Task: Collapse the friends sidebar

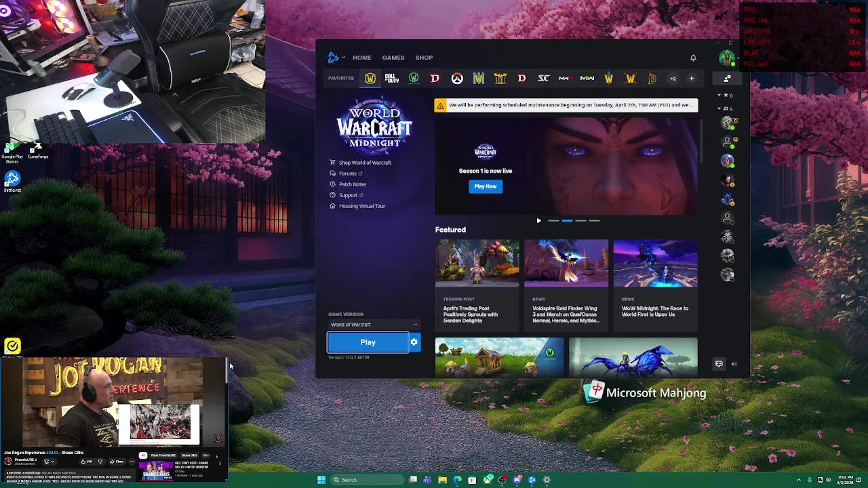Action: click(x=734, y=364)
